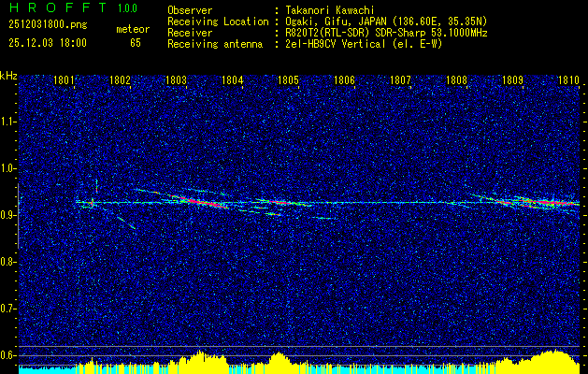
Task: Click time marker 1802
Action: click(x=120, y=80)
